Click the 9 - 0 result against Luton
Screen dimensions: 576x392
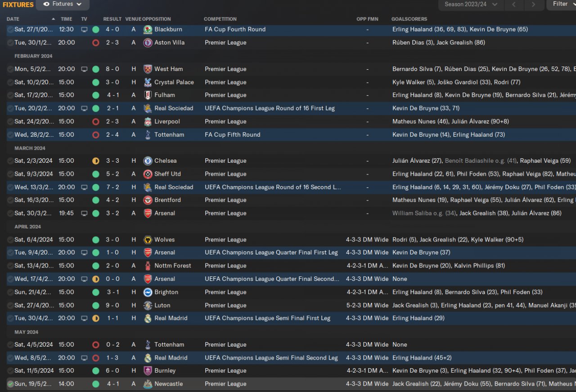click(112, 305)
